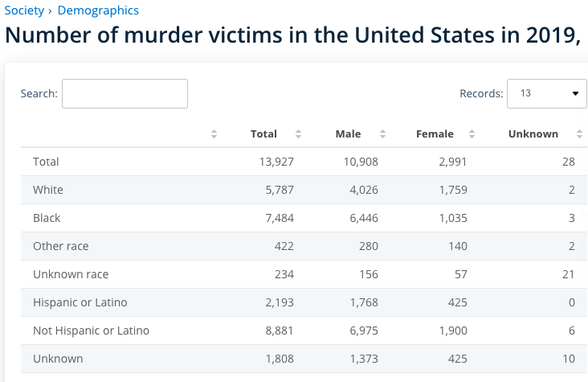The width and height of the screenshot is (588, 382).
Task: Open the Records dropdown
Action: tap(546, 93)
